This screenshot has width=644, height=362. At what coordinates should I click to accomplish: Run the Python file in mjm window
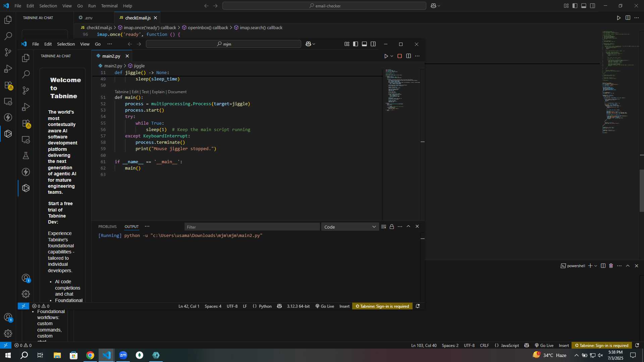point(386,56)
